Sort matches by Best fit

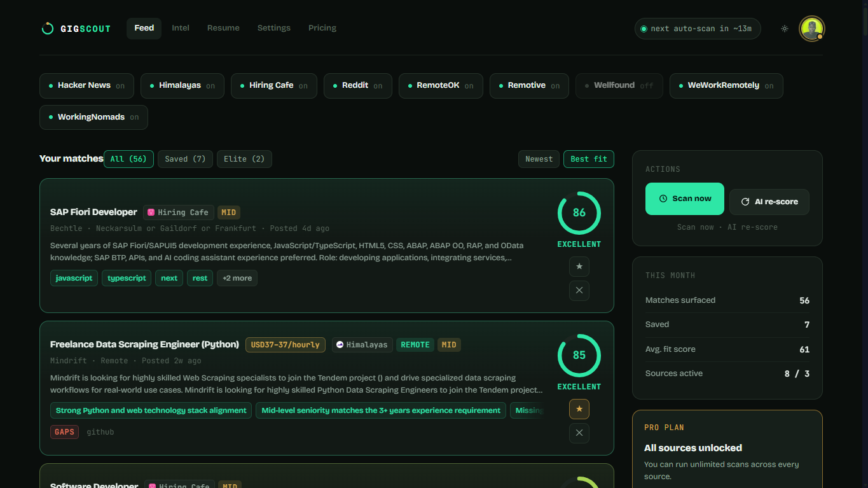(589, 159)
